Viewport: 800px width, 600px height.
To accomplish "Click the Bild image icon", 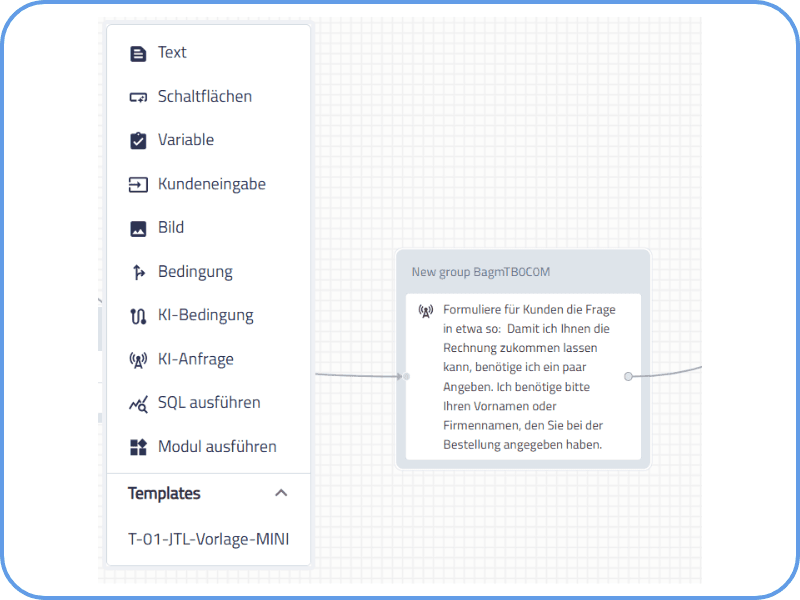I will [x=138, y=229].
